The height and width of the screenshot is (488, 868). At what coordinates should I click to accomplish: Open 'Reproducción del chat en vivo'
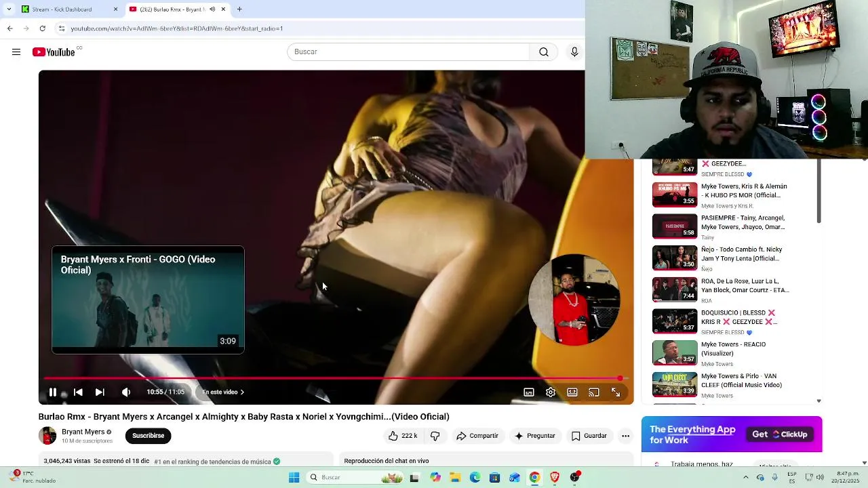(x=387, y=461)
